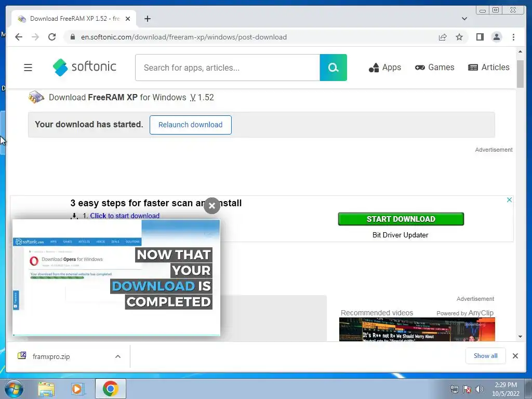Close the video popup overlay
Viewport: 532px width, 399px height.
point(212,206)
